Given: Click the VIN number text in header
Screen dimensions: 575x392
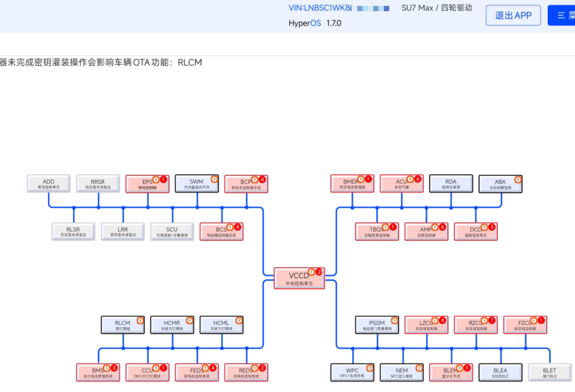Looking at the screenshot, I should coord(320,8).
